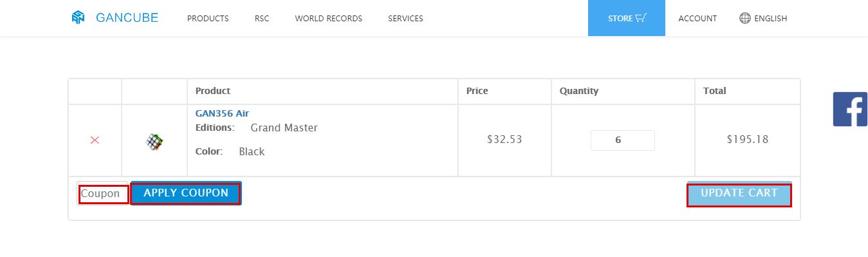Open the ACCOUNT page
This screenshot has width=868, height=257.
click(697, 19)
